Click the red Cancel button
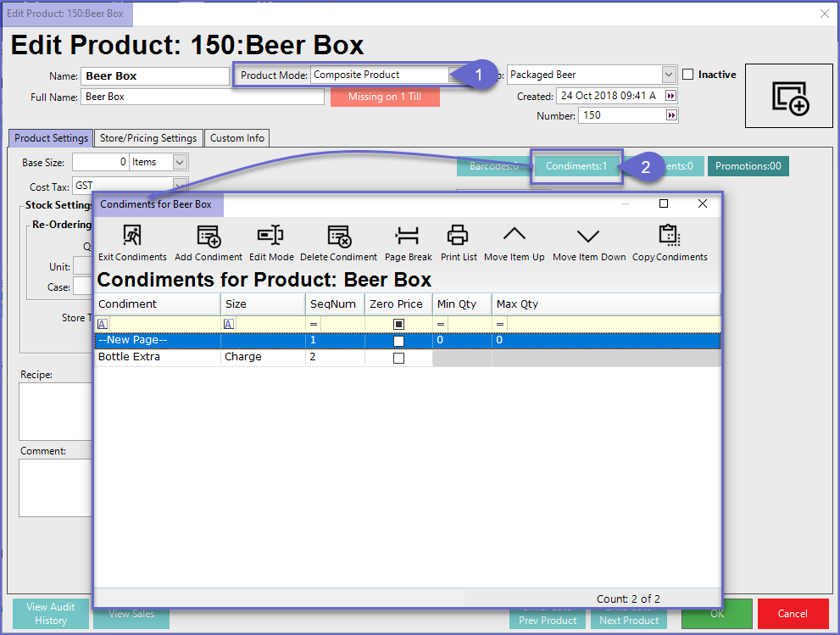Viewport: 840px width, 635px height. (793, 614)
